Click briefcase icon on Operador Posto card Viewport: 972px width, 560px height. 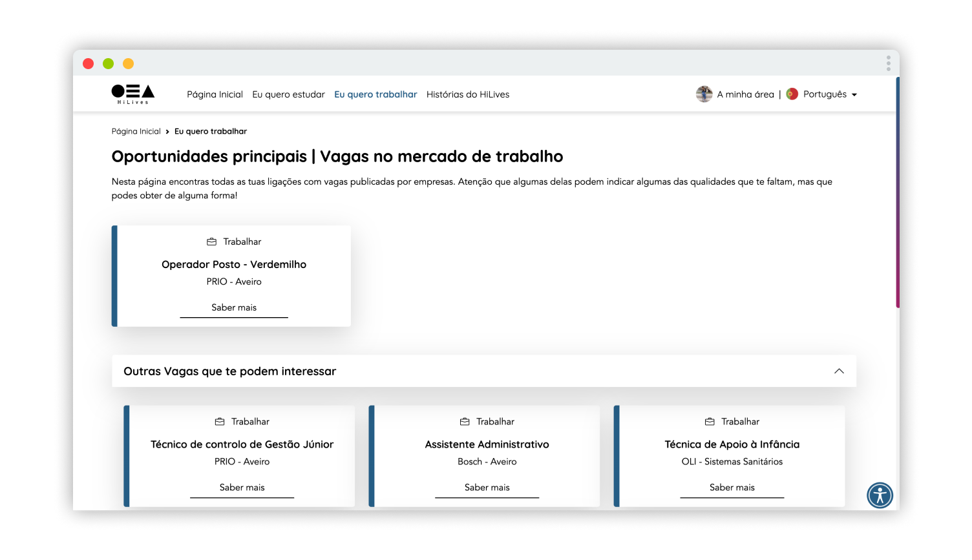click(211, 242)
